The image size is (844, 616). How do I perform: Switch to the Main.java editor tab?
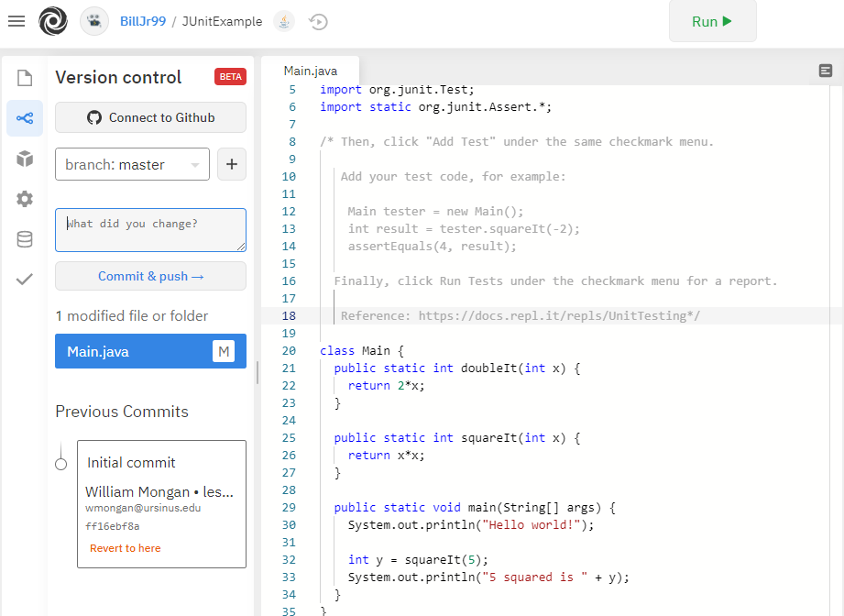[x=311, y=71]
